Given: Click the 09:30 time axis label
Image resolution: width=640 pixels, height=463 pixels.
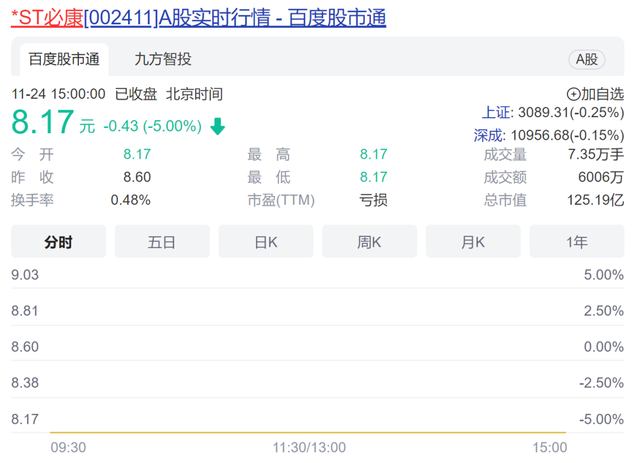Looking at the screenshot, I should tap(68, 447).
